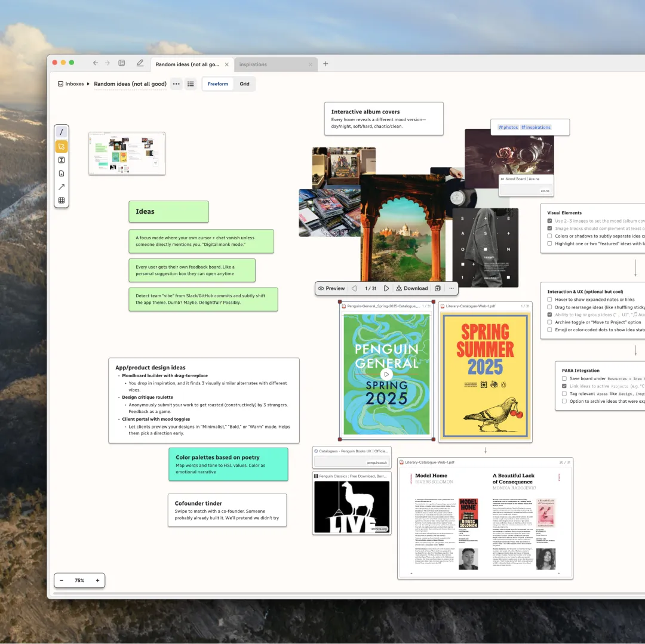Click the add file card tool
Viewport: 645px width, 644px height.
(62, 174)
